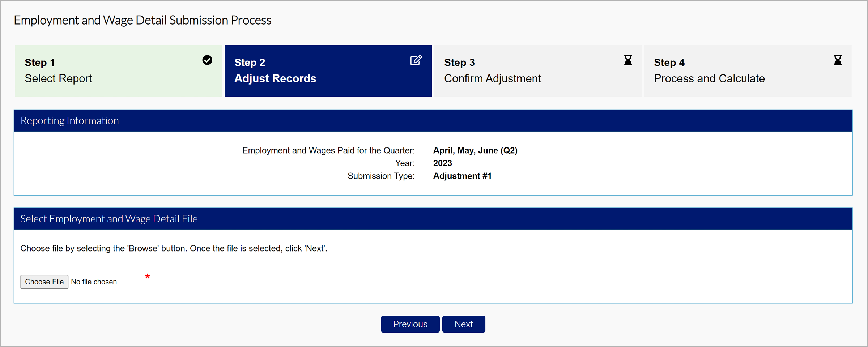The height and width of the screenshot is (347, 868).
Task: Click the hourglass icon on Step 4
Action: 838,60
